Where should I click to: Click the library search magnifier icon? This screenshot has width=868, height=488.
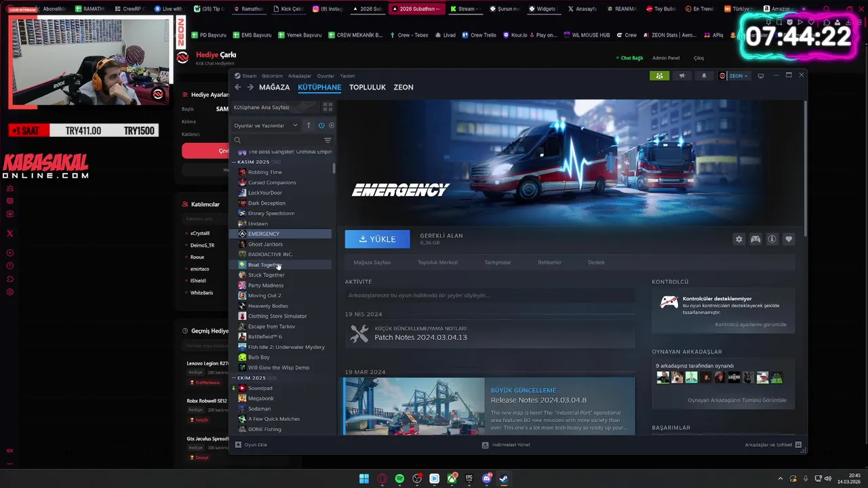click(x=237, y=140)
